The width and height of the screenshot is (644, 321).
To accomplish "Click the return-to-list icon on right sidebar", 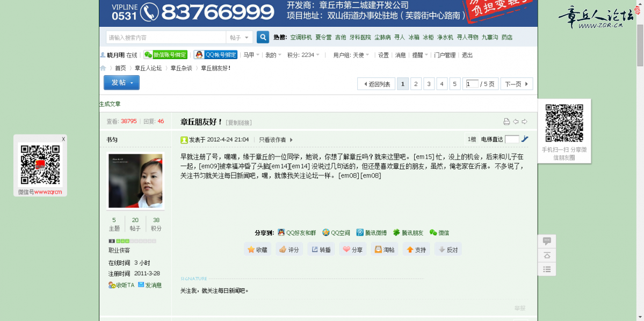I will click(x=547, y=269).
